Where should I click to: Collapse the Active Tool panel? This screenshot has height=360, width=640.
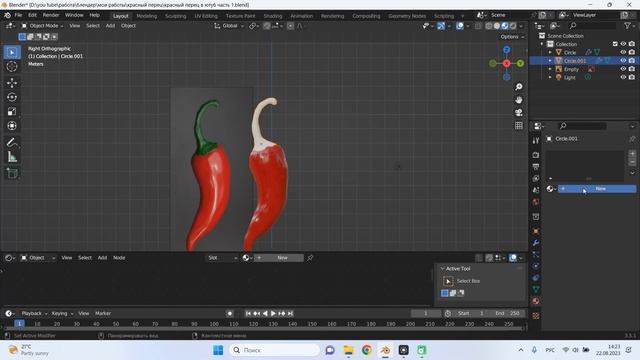click(442, 269)
